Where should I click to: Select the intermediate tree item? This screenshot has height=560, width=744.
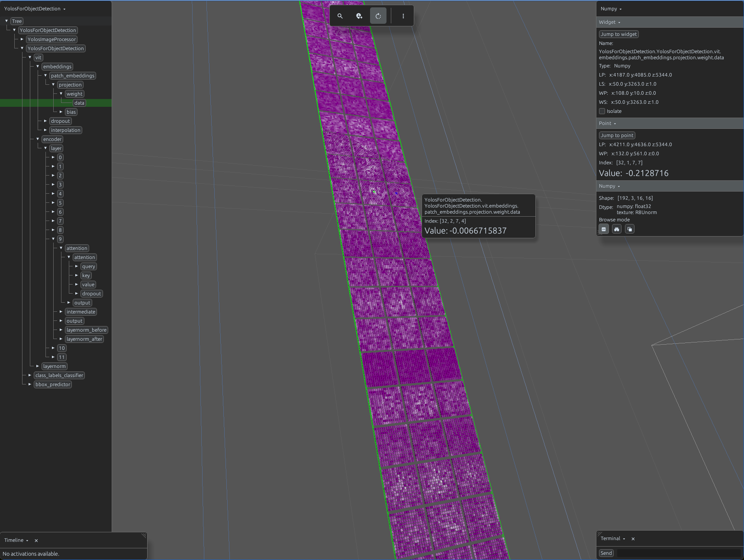pos(81,312)
